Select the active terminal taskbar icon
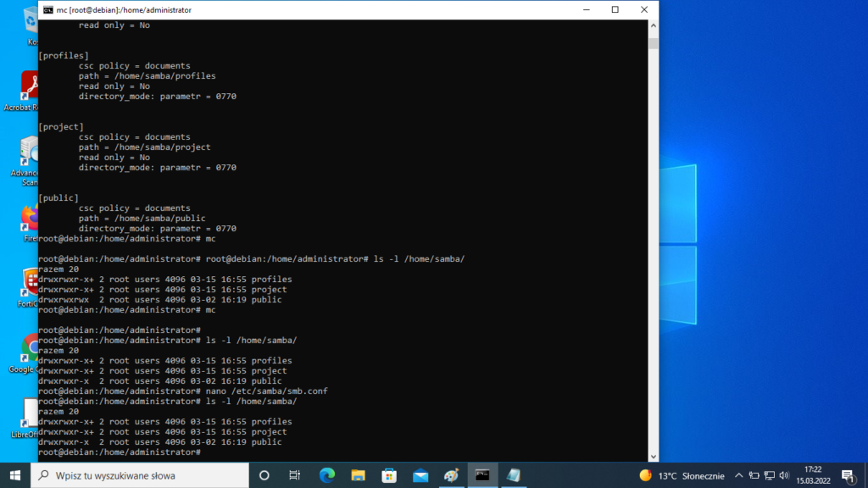Screen dimensions: 868x488 481,475
